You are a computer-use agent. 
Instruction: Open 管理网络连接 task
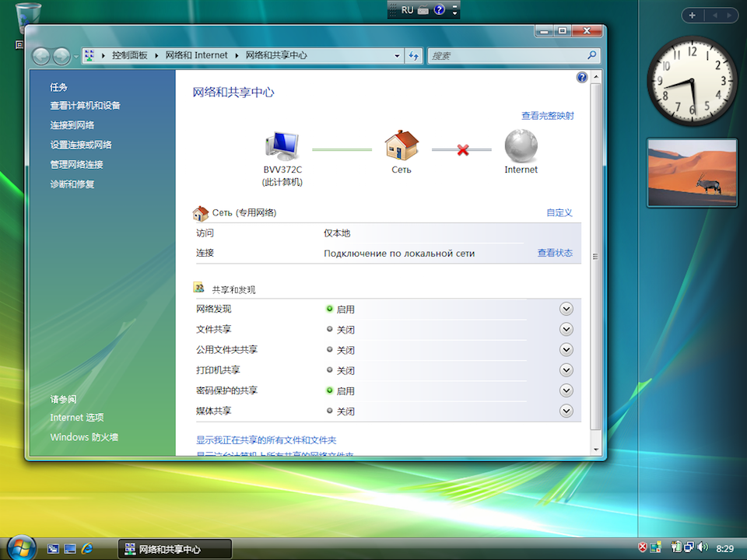[77, 164]
